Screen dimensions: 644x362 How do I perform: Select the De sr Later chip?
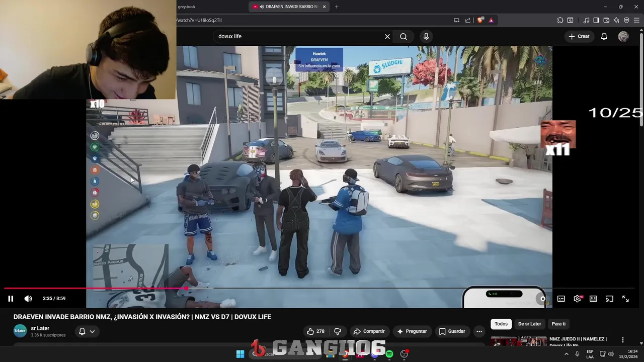point(530,324)
